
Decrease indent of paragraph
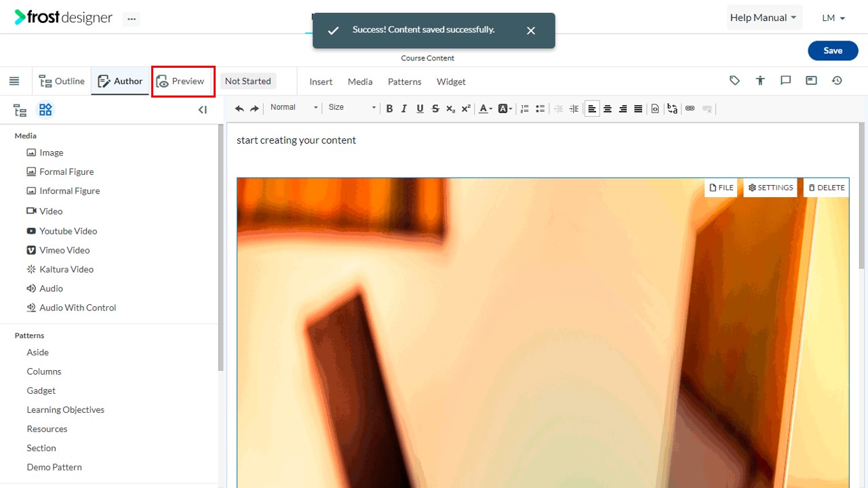(x=559, y=108)
